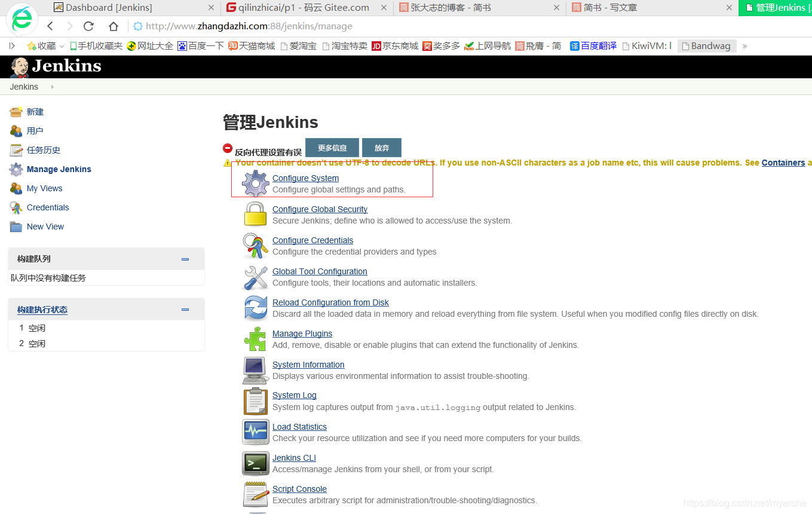Click the browser logo at top left
The height and width of the screenshot is (514, 812).
(x=22, y=19)
